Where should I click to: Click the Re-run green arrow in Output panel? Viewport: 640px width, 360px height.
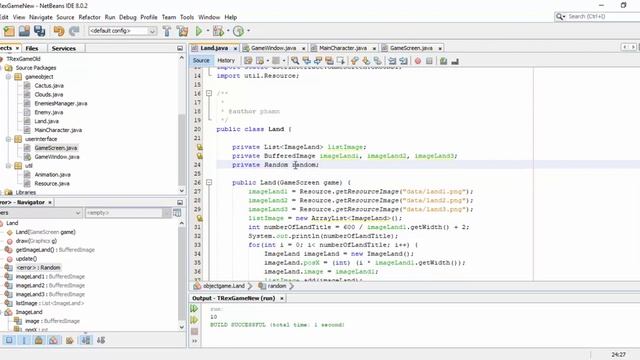tap(194, 309)
